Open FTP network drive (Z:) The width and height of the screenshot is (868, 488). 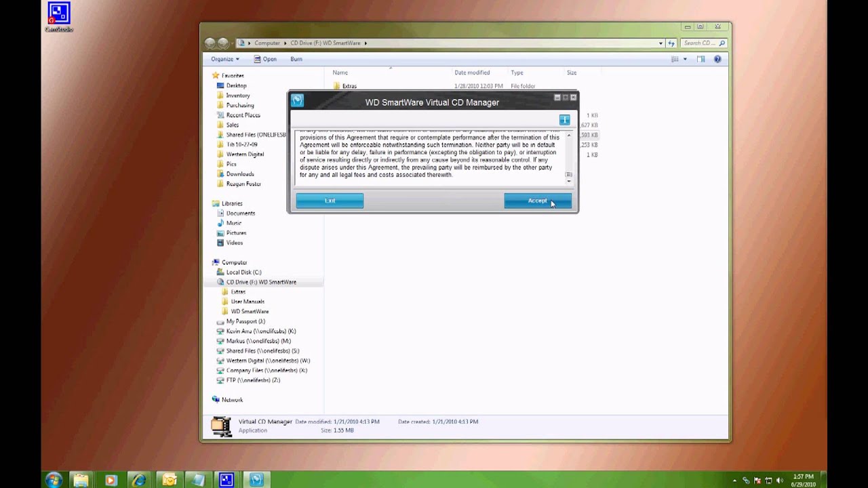pos(253,380)
